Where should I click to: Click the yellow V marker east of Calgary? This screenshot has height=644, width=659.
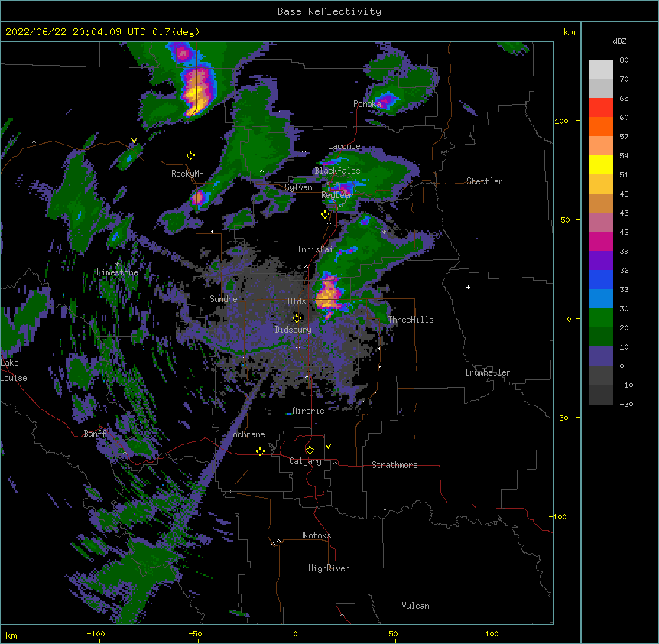328,447
